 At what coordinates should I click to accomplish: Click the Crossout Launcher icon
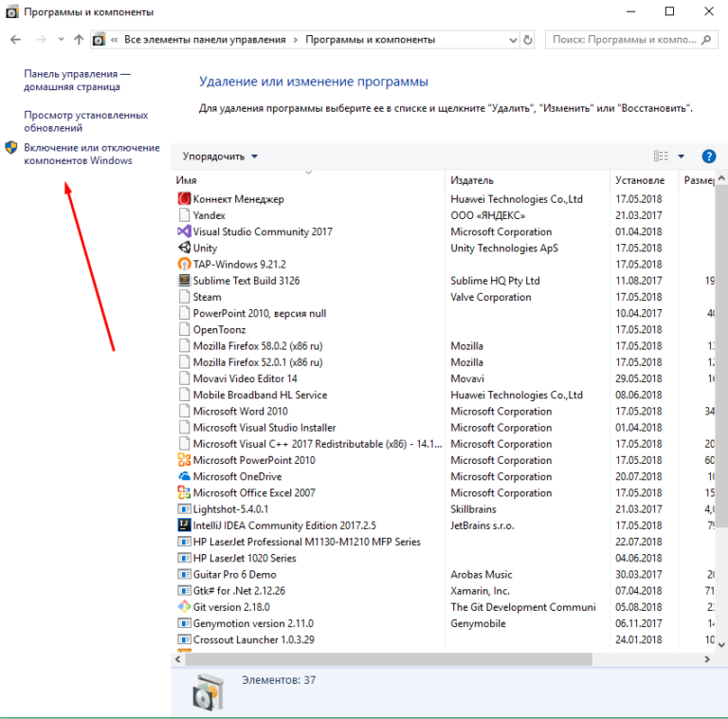tap(184, 639)
